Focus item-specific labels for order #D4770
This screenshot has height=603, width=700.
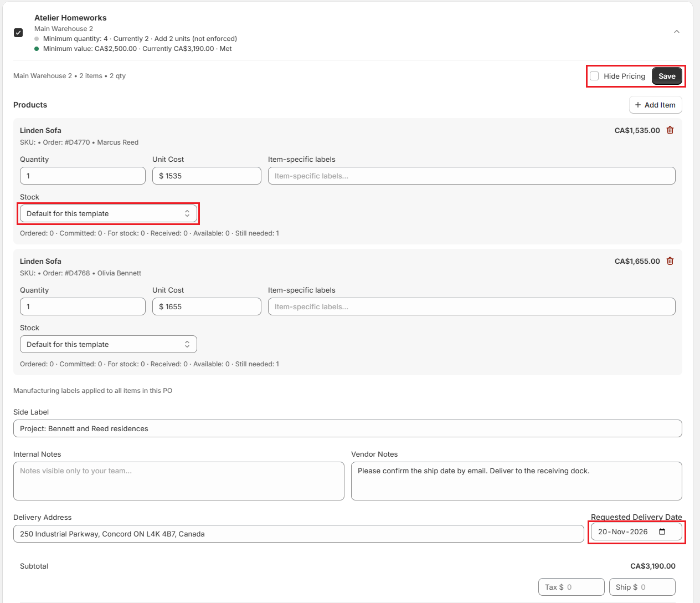click(x=472, y=176)
